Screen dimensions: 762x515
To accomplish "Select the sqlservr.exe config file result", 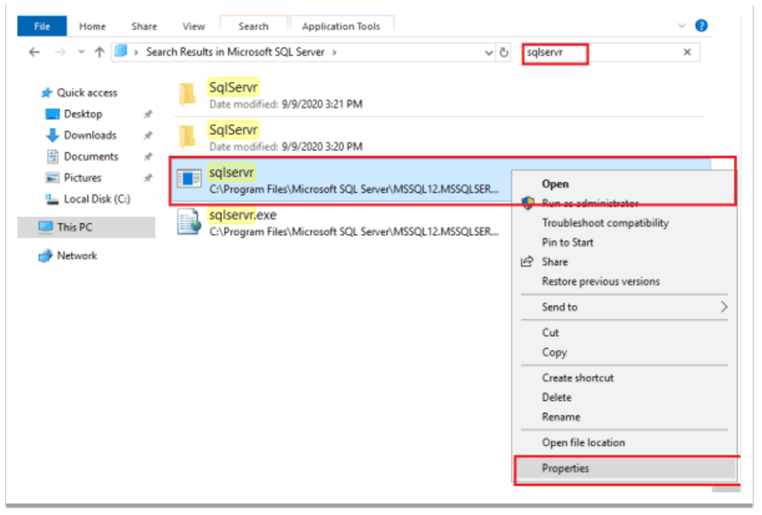I will point(340,223).
